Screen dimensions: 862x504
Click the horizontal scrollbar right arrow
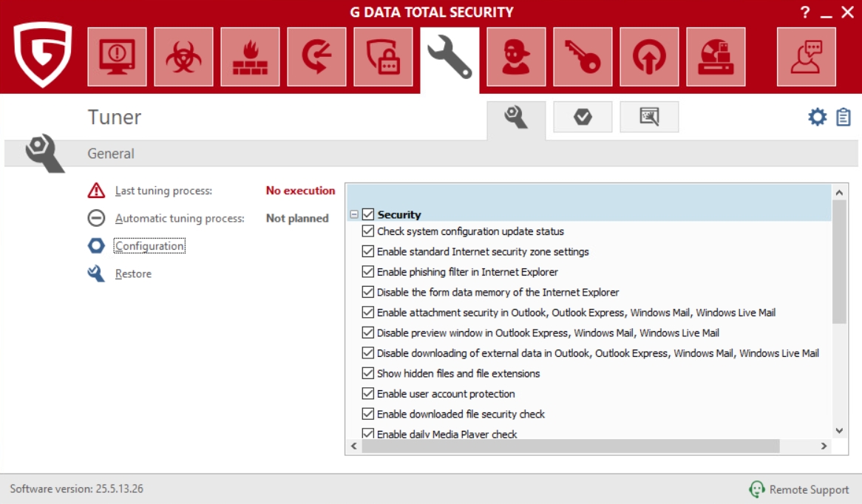point(824,446)
